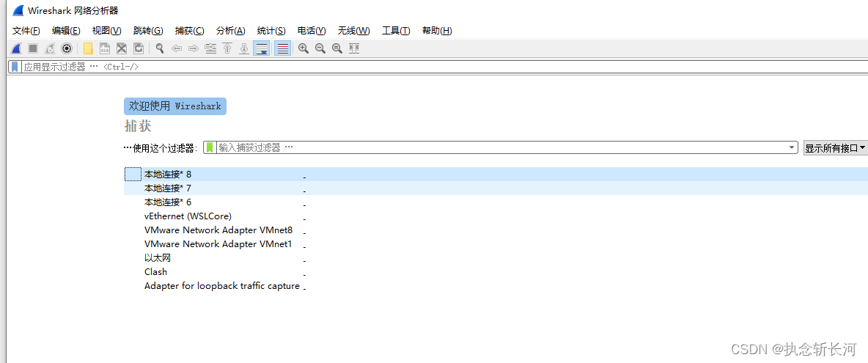Click the stop capture square icon
Image resolution: width=868 pixels, height=363 pixels.
33,48
